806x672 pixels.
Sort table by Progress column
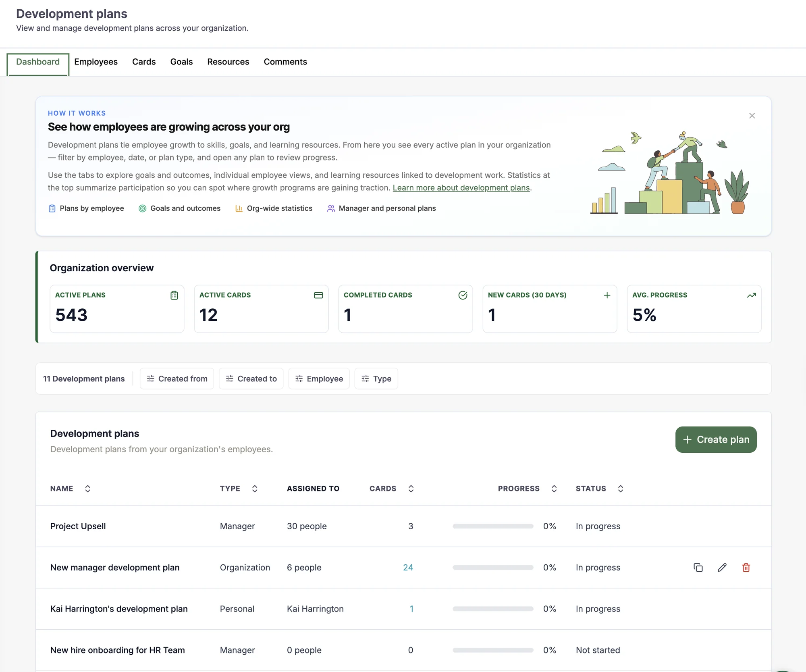click(554, 489)
